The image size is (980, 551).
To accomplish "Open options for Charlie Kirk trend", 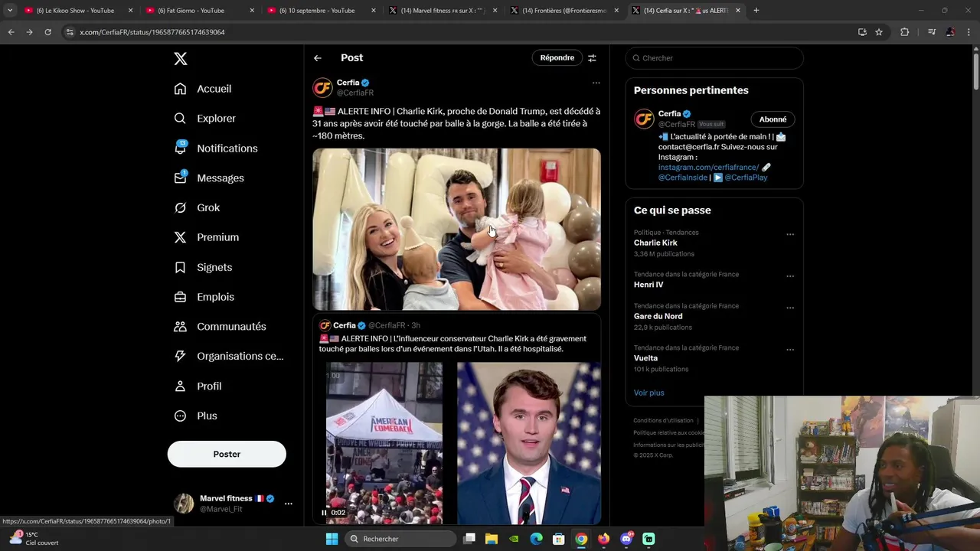I will pyautogui.click(x=790, y=235).
